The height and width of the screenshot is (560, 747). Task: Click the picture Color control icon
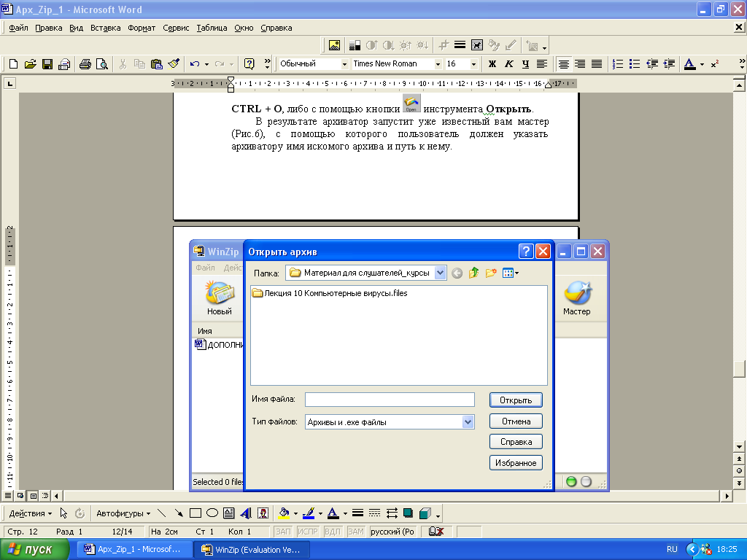355,45
